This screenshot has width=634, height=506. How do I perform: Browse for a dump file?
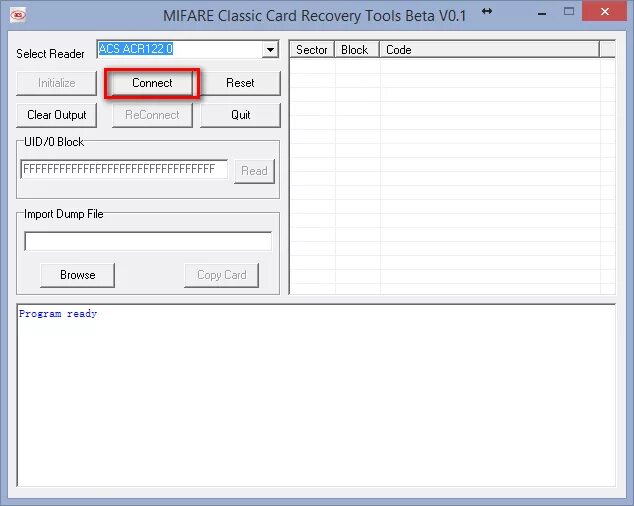point(78,275)
